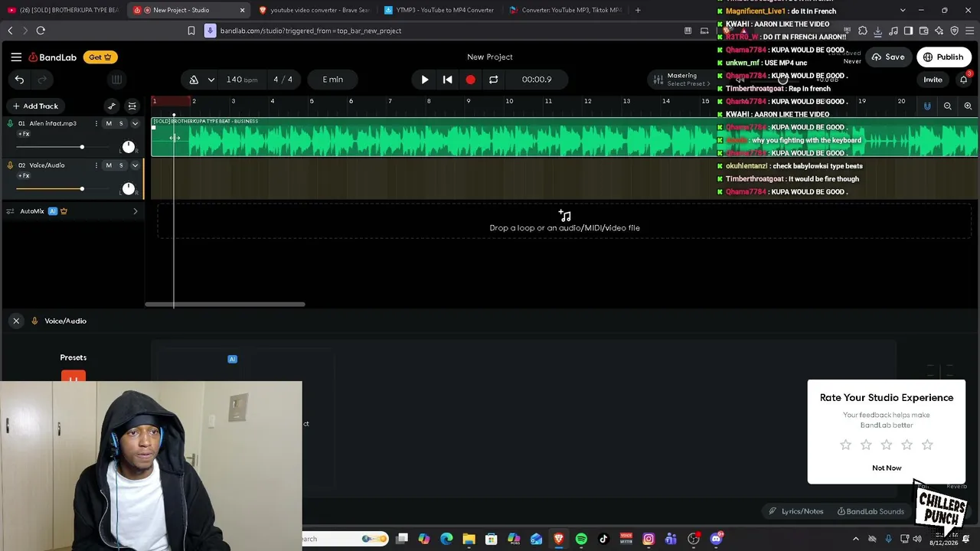Open the automation curve tool
The height and width of the screenshot is (551, 980).
[x=112, y=106]
